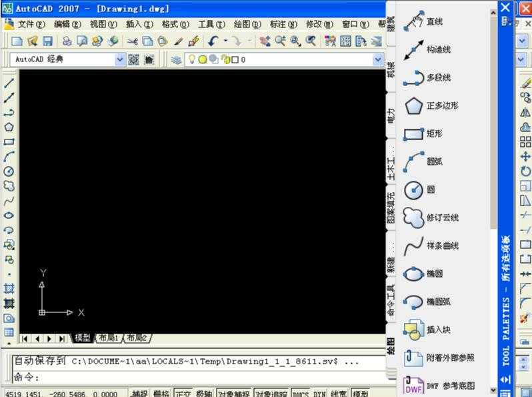Open the 绘图 (Draw) menu

click(247, 24)
